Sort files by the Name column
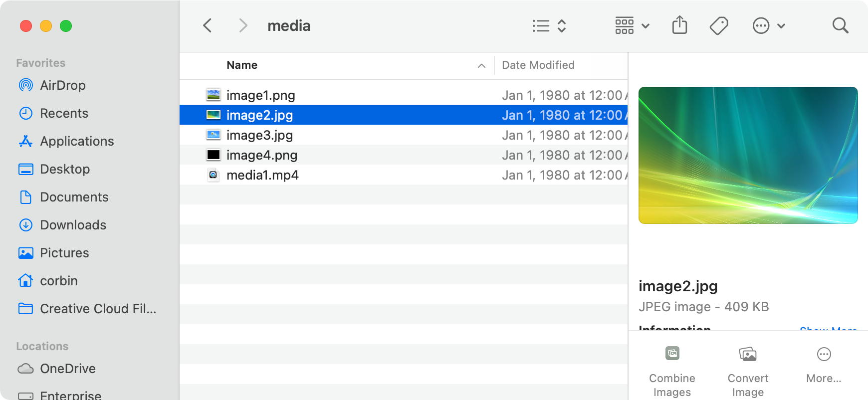Image resolution: width=868 pixels, height=400 pixels. (242, 65)
